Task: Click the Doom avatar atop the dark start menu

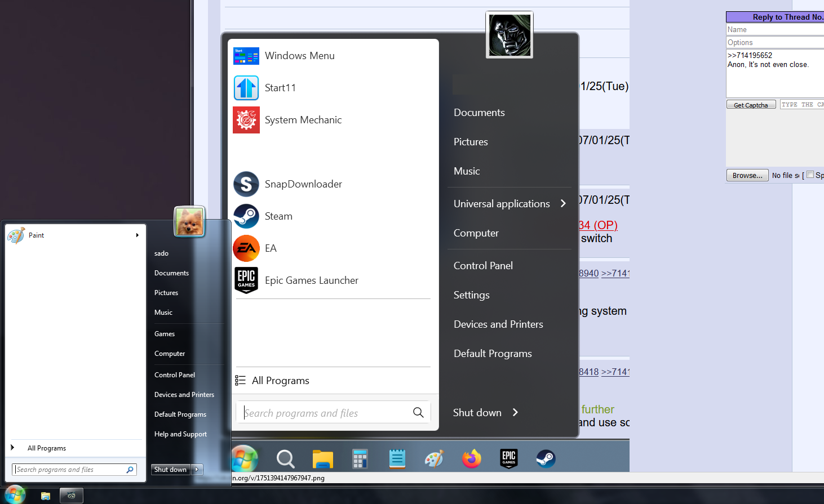Action: 510,35
